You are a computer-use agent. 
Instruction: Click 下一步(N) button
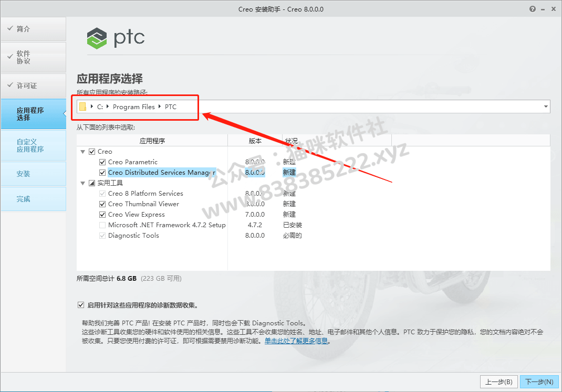tap(539, 382)
